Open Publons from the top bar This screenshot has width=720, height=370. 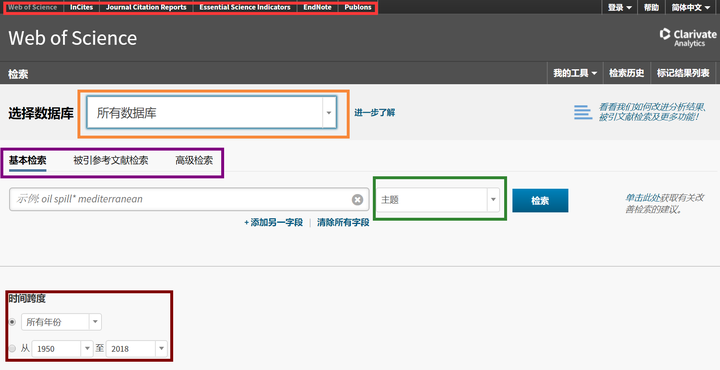tap(358, 7)
